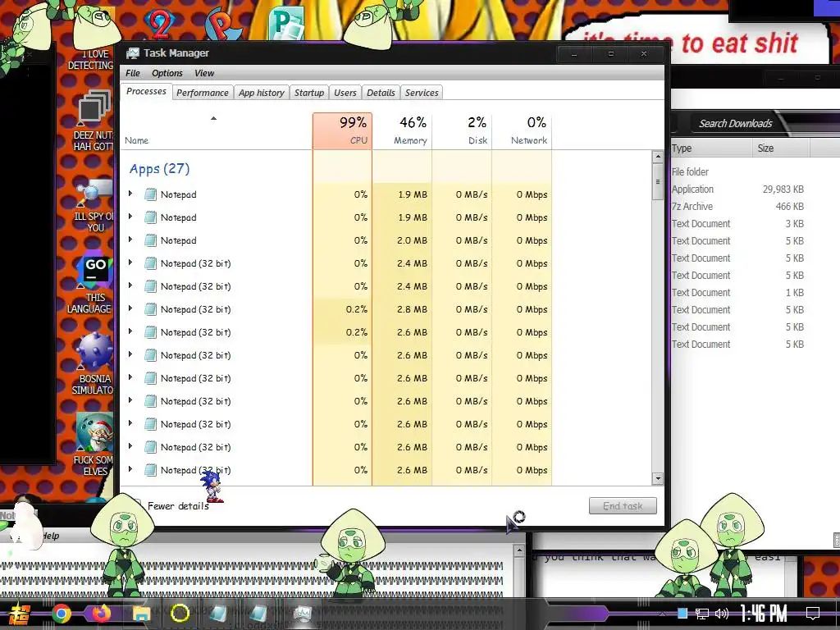Switch to the Users tab
Image resolution: width=840 pixels, height=630 pixels.
point(345,93)
